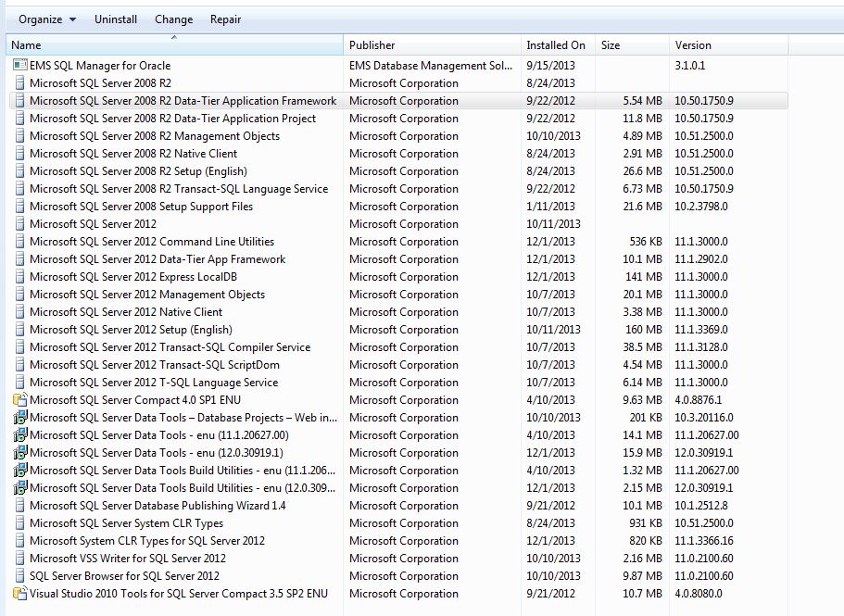Click the Data Tools - enu (11.1.20627.00) icon
This screenshot has height=616, width=844.
[19, 434]
